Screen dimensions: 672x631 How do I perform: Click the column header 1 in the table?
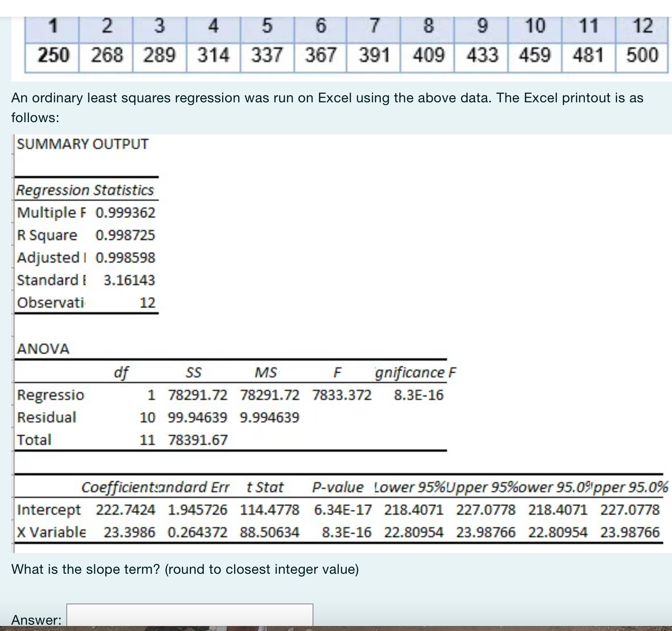(53, 26)
